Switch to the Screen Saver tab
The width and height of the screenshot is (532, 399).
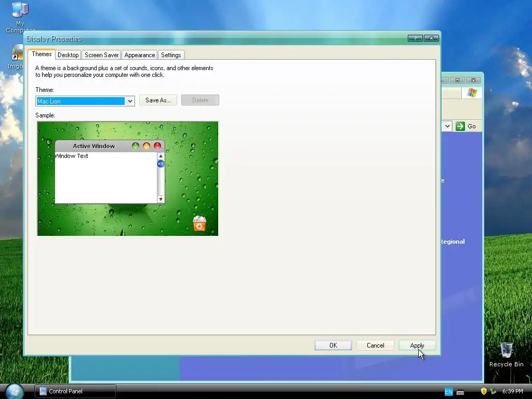[x=101, y=55]
